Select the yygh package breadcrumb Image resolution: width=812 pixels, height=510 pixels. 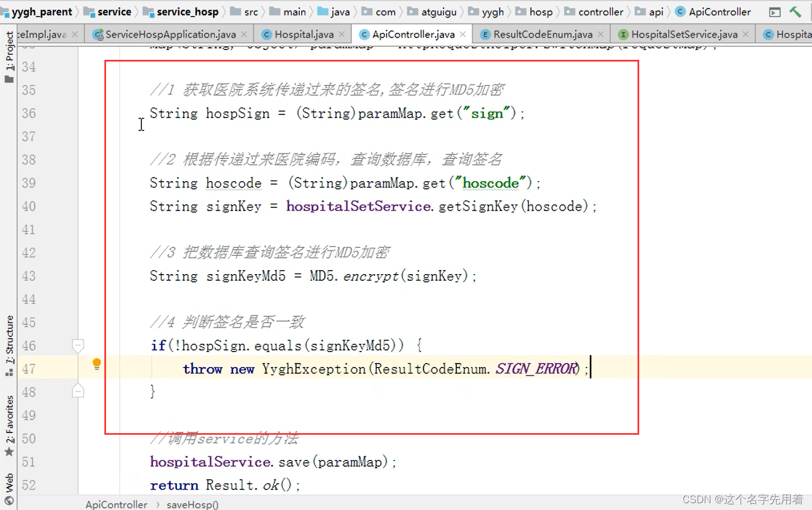[x=486, y=12]
